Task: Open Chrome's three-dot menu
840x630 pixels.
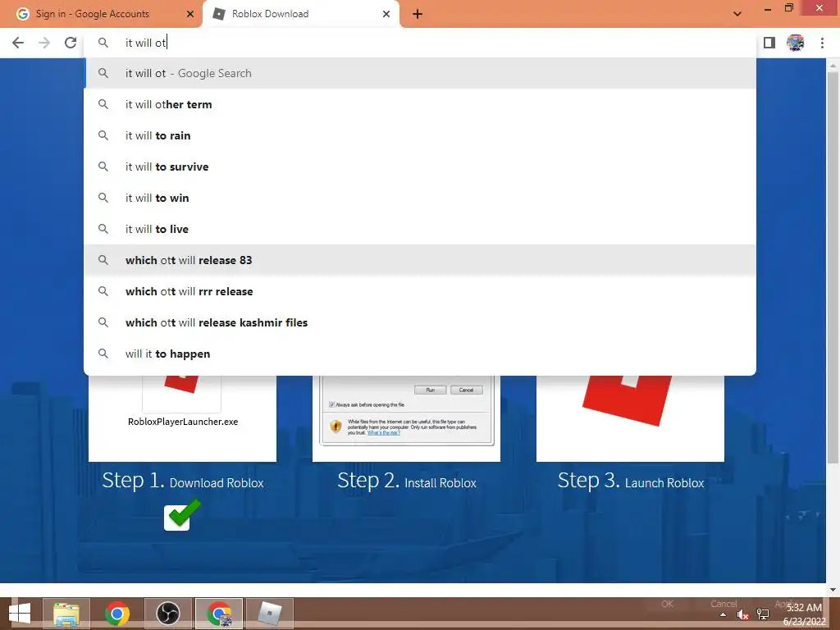Action: click(822, 43)
